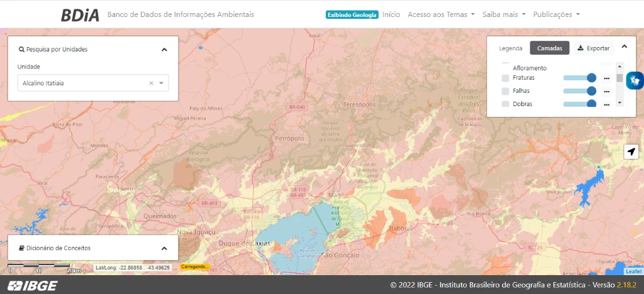Click the Rio Bonito map label
This screenshot has height=294, width=644.
[478, 214]
